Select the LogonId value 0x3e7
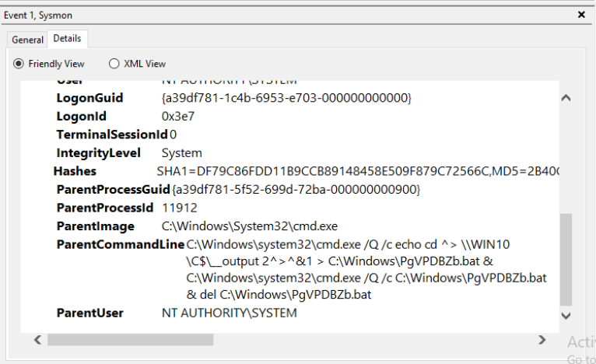 coord(177,117)
